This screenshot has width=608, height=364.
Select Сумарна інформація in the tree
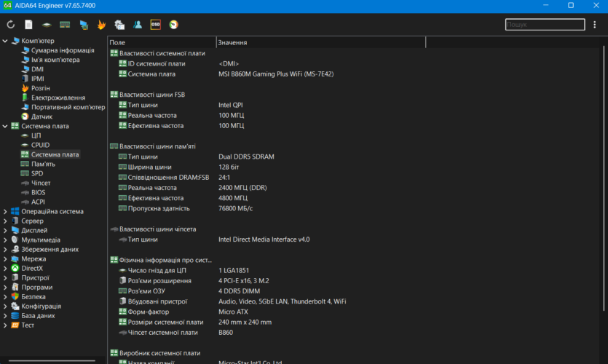[x=63, y=50]
